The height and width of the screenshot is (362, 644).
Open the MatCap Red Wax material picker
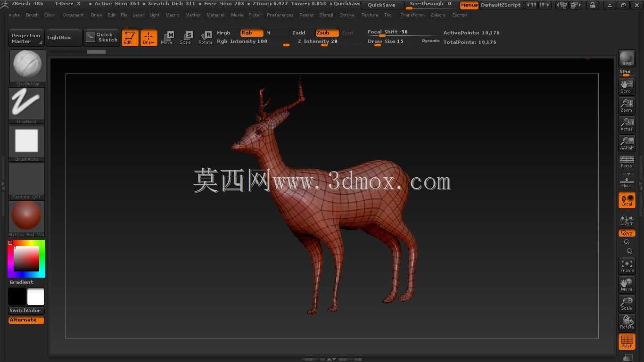click(26, 219)
